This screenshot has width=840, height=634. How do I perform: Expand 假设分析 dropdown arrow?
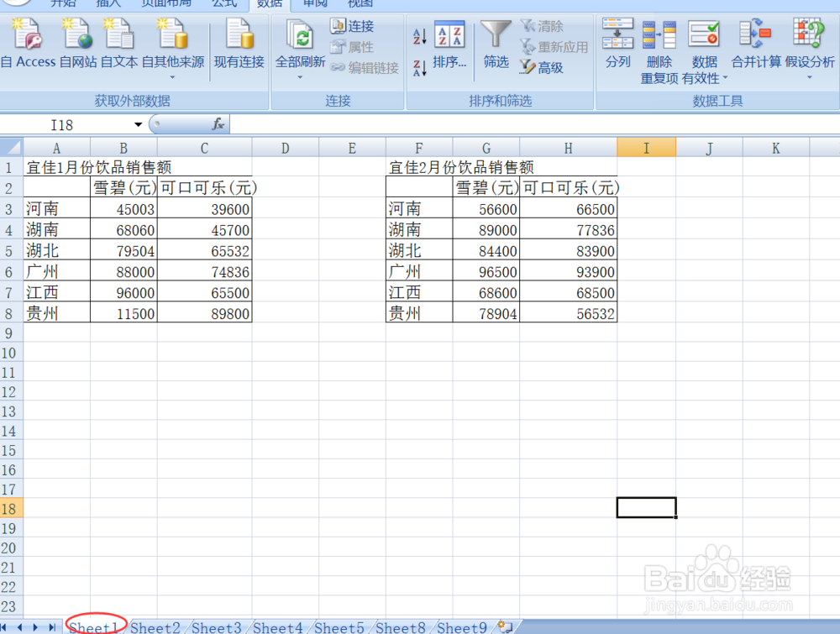(x=810, y=77)
